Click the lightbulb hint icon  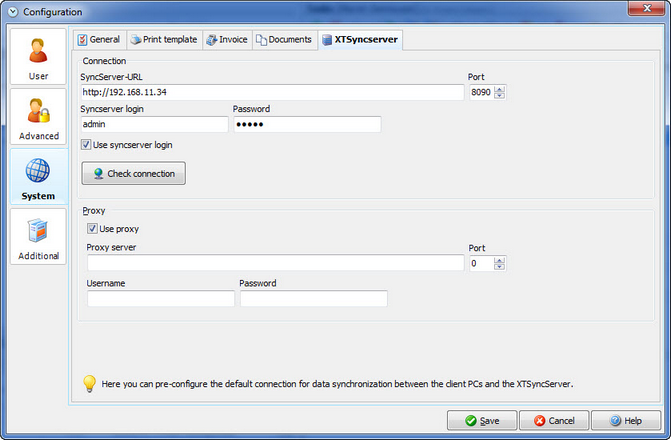(x=89, y=384)
